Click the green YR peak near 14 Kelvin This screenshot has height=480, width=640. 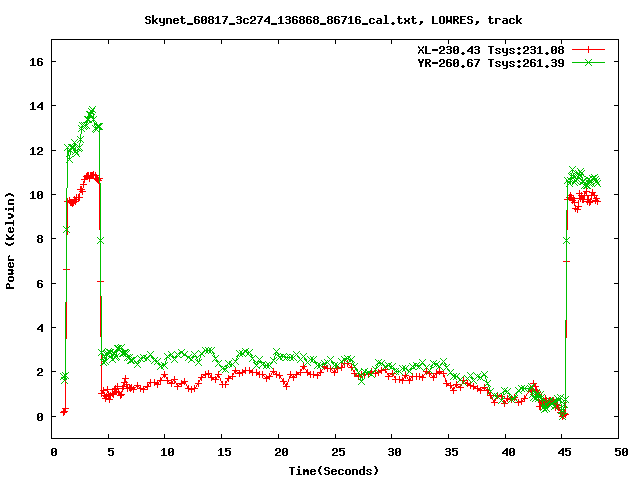click(x=91, y=111)
